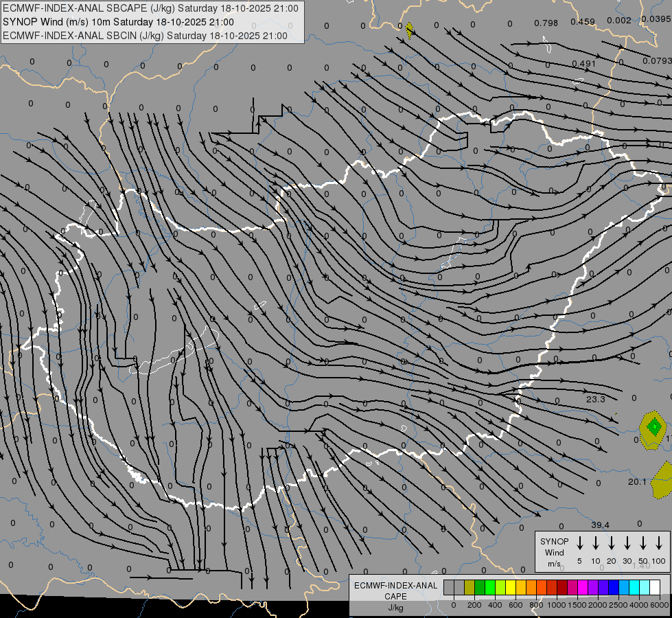Click the ECMWF-INDEX-ANAL CAPE legend label
This screenshot has height=618, width=672.
click(395, 591)
